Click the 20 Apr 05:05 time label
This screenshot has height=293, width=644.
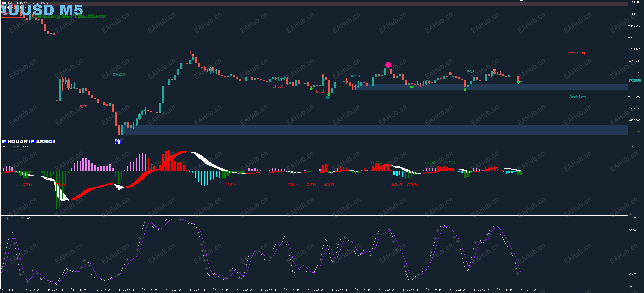tap(315, 290)
